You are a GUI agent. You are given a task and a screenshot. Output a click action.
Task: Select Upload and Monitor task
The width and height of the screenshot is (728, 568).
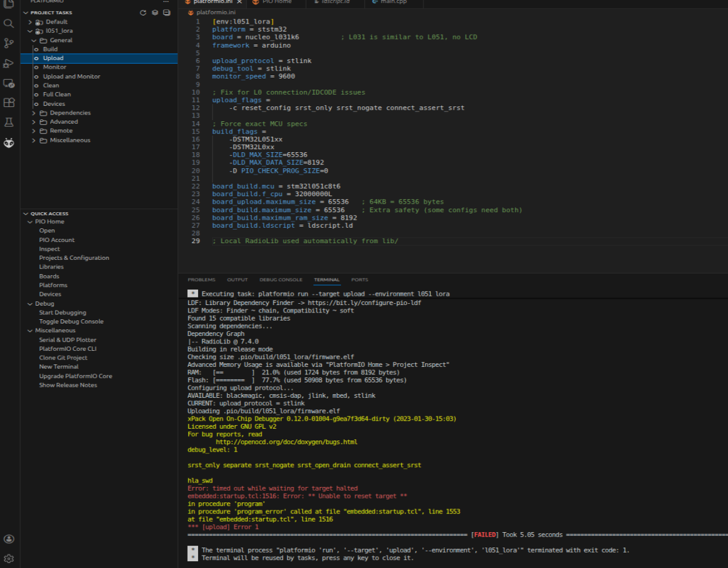click(x=71, y=77)
